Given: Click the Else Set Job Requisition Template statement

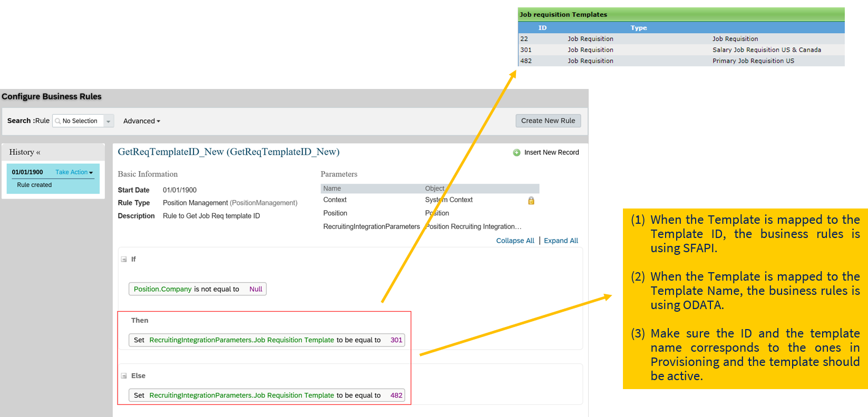Looking at the screenshot, I should pos(267,395).
